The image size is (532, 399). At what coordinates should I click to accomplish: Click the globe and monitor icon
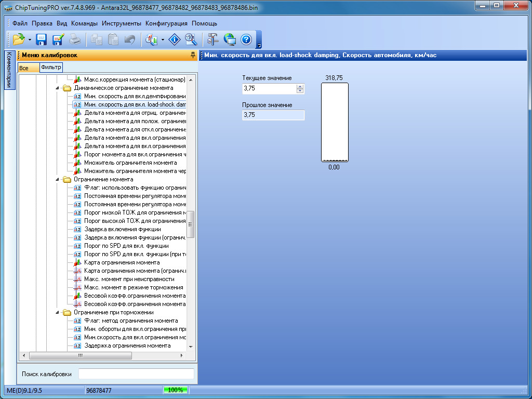tap(230, 39)
